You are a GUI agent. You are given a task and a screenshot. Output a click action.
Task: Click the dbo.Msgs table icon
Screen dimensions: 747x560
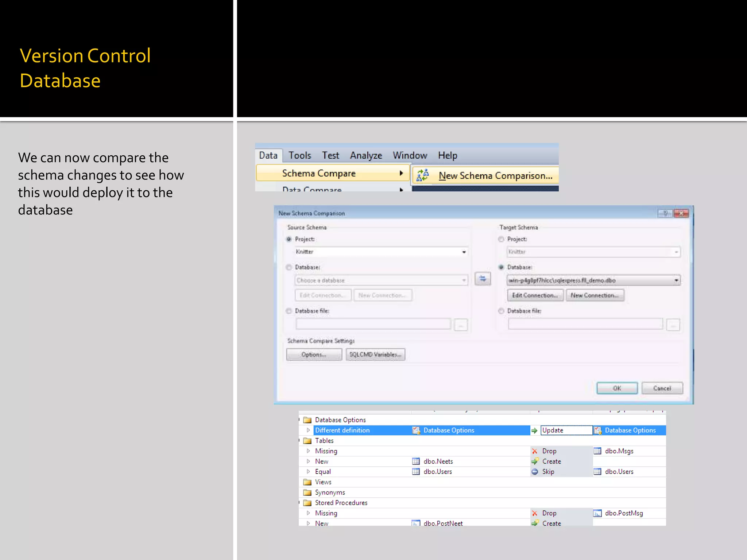[597, 451]
